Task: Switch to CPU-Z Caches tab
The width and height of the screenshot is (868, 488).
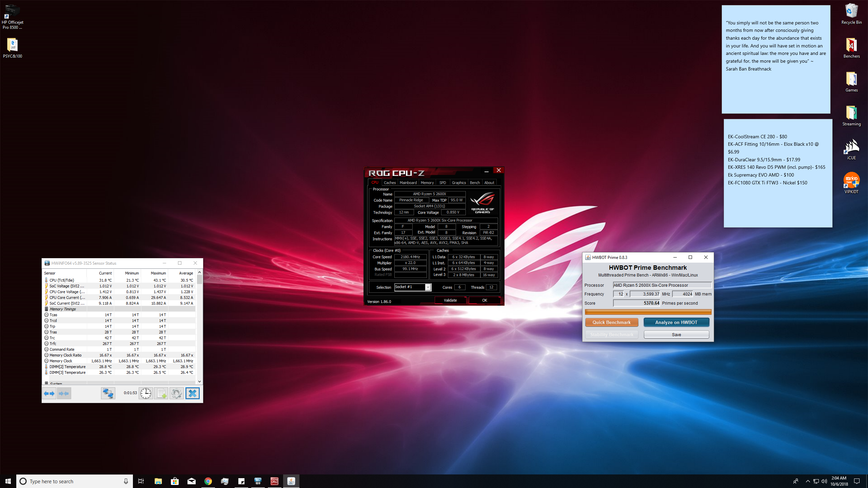Action: [x=390, y=183]
